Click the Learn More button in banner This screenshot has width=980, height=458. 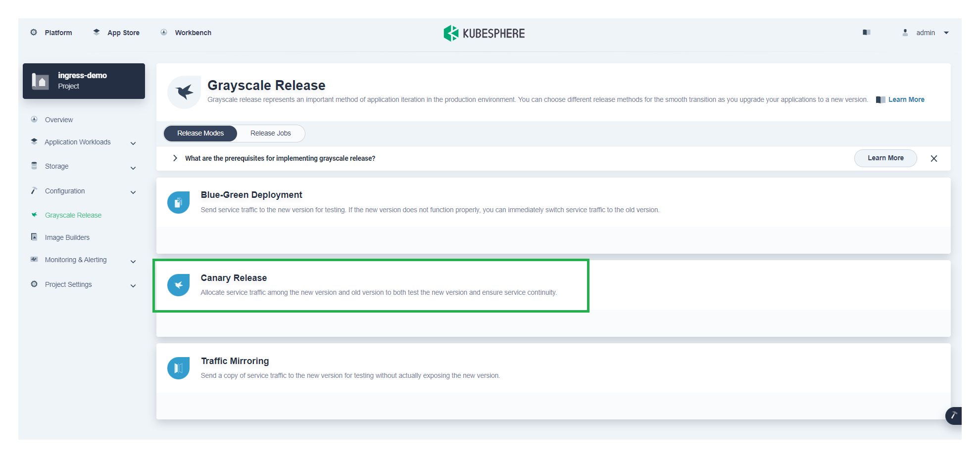click(x=885, y=158)
